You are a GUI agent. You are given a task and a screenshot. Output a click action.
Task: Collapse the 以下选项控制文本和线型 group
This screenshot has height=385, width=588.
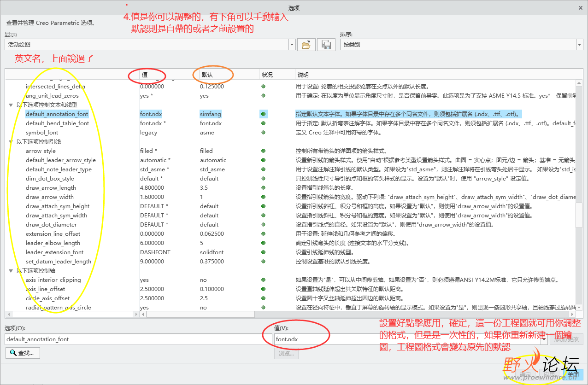click(11, 105)
